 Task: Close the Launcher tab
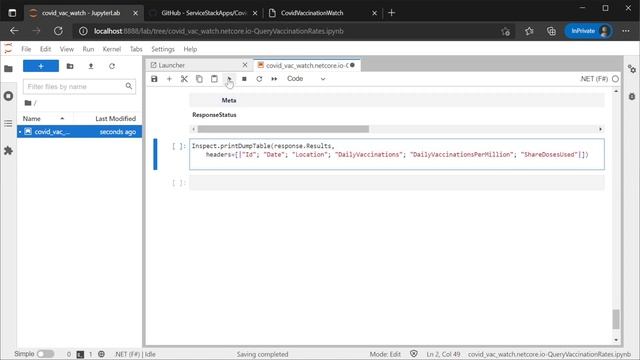(x=245, y=65)
